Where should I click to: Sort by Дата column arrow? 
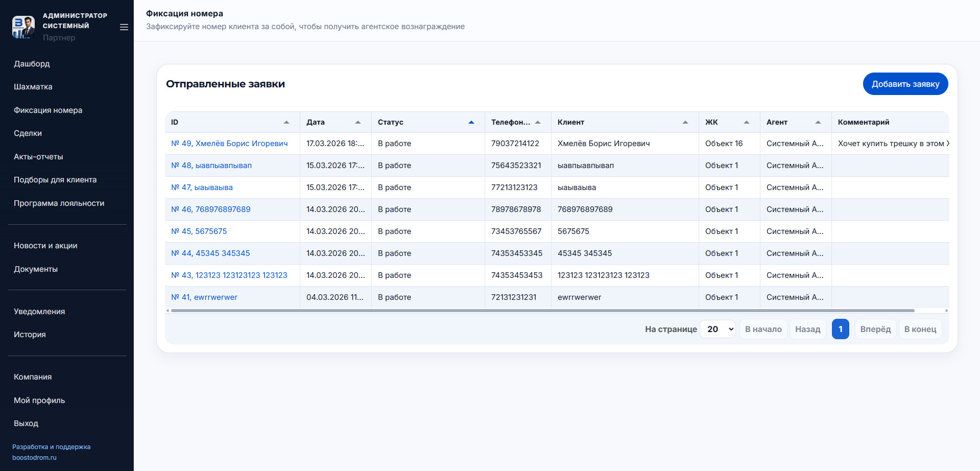[358, 123]
